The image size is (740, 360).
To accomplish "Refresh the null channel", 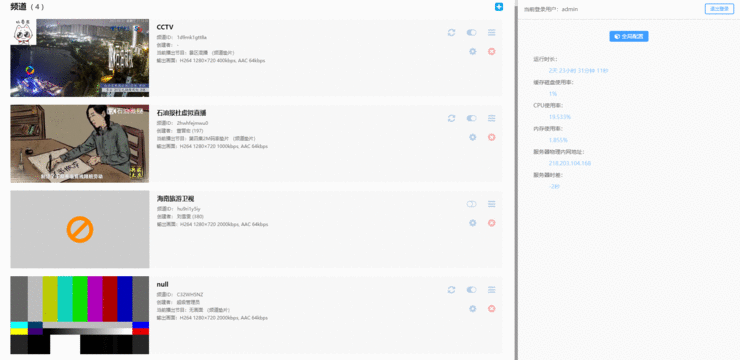I will tap(451, 290).
